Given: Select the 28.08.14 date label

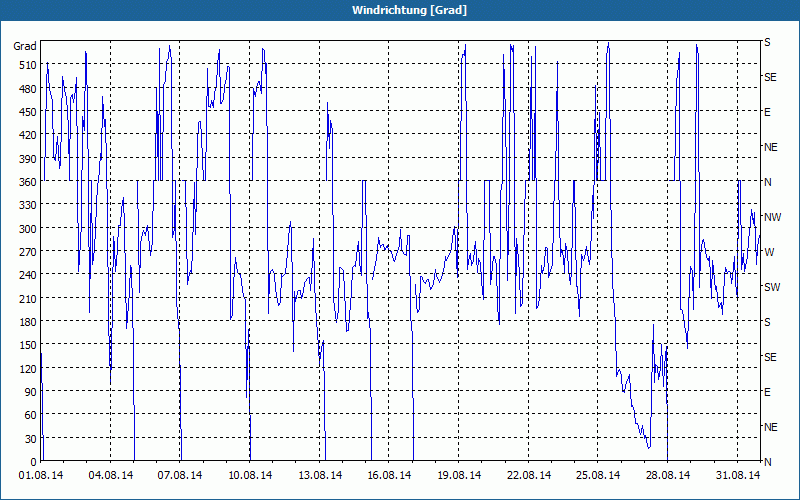Looking at the screenshot, I should tap(668, 475).
